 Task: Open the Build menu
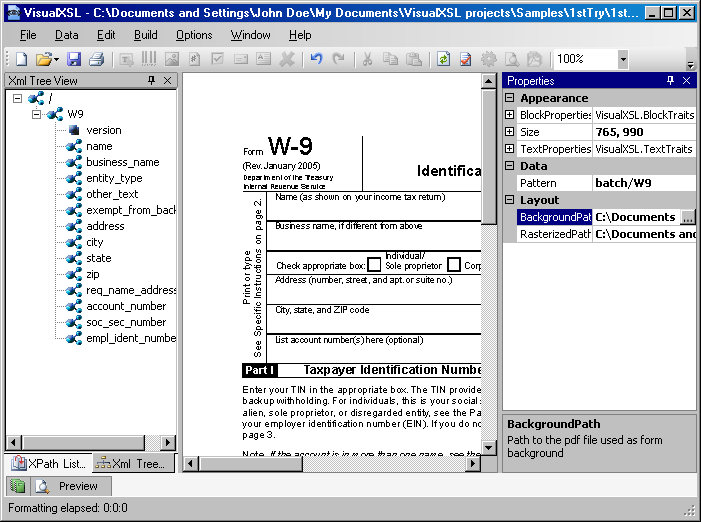(x=145, y=35)
